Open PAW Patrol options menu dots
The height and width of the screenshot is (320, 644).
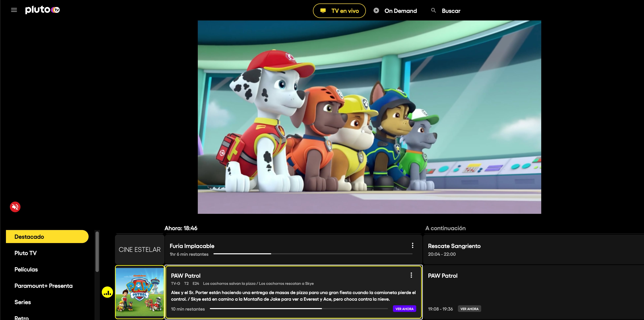tap(411, 275)
